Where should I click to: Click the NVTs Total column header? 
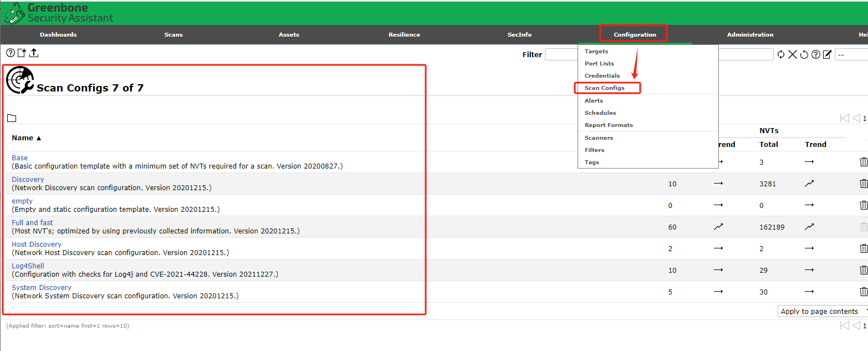pyautogui.click(x=769, y=144)
